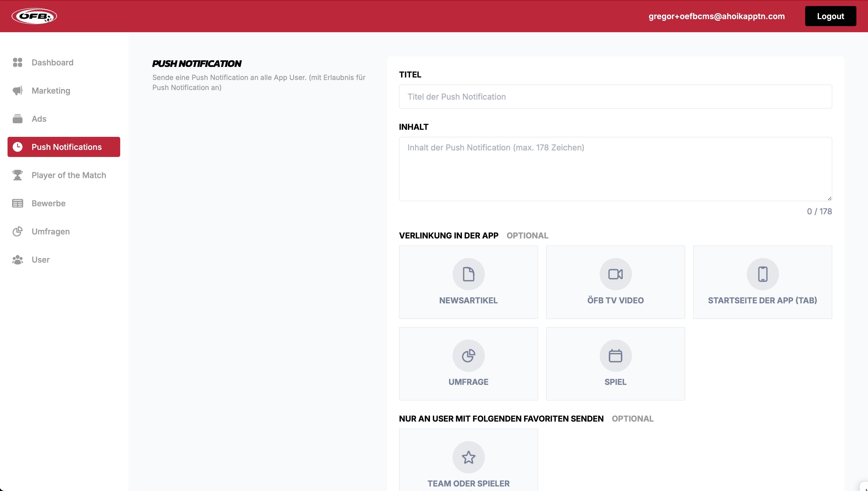
Task: Select the ÖFB TV Video camera icon
Action: (x=615, y=274)
